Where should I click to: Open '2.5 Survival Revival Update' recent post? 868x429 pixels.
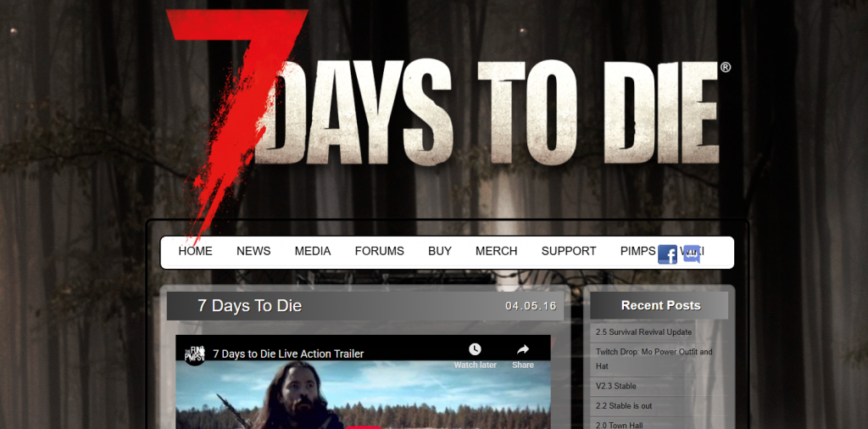[x=644, y=332]
